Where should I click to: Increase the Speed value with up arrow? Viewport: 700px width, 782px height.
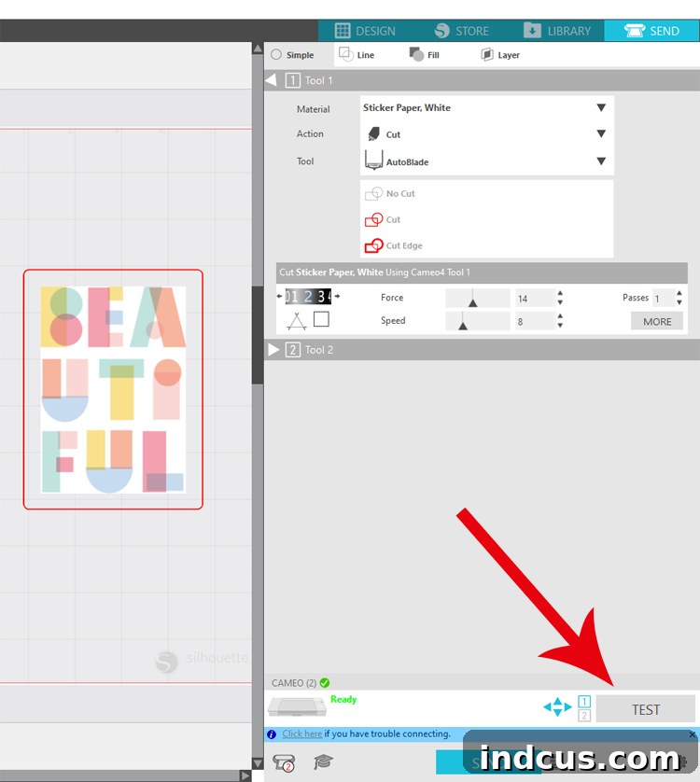click(560, 316)
